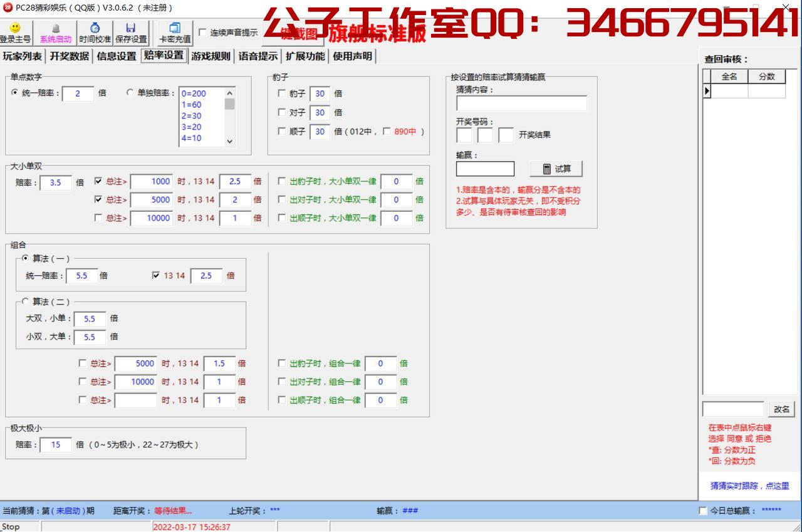This screenshot has height=532, width=802.
Task: Switch to the 开奖数据 tab
Action: pyautogui.click(x=70, y=56)
